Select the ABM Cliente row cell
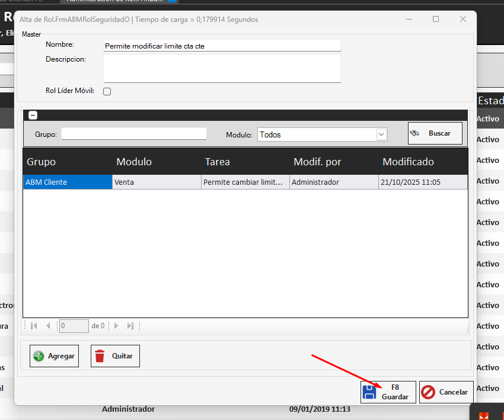 (67, 182)
